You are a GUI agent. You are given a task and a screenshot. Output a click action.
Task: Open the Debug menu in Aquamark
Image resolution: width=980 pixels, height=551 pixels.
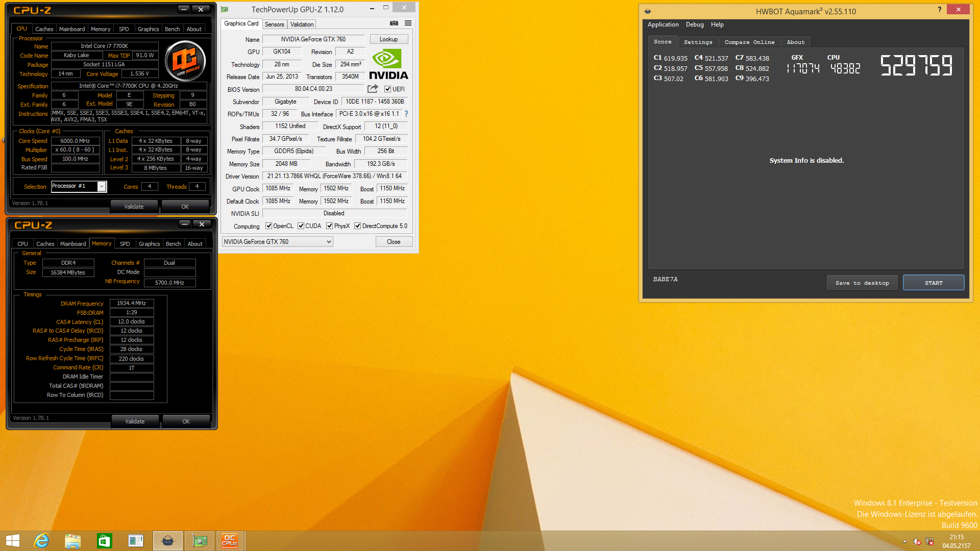(695, 24)
